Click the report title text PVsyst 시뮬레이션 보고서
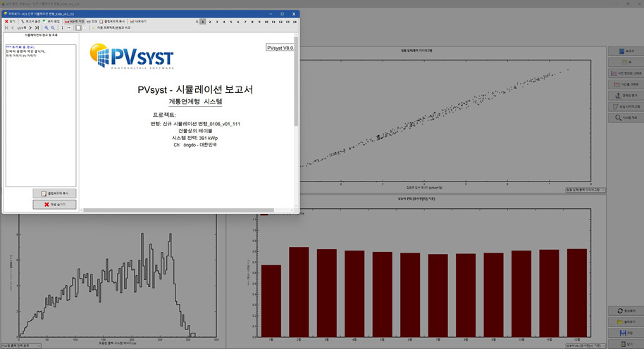Screen dimensions: 644x349 pos(195,89)
